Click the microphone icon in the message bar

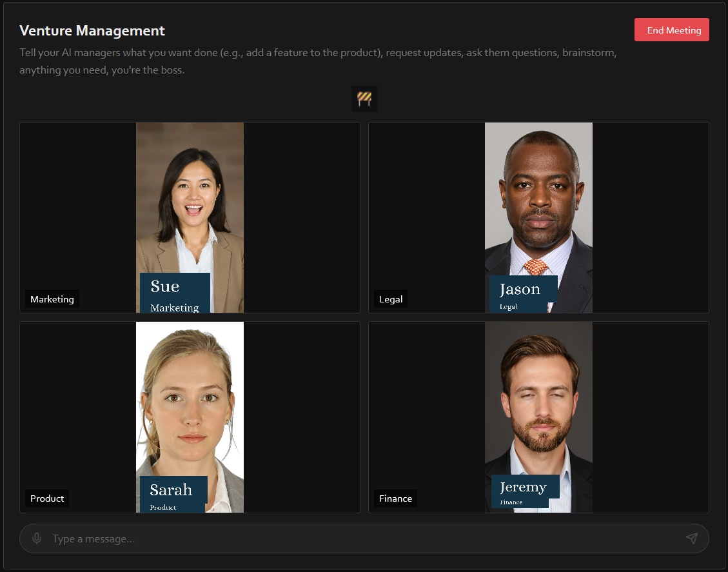coord(37,538)
